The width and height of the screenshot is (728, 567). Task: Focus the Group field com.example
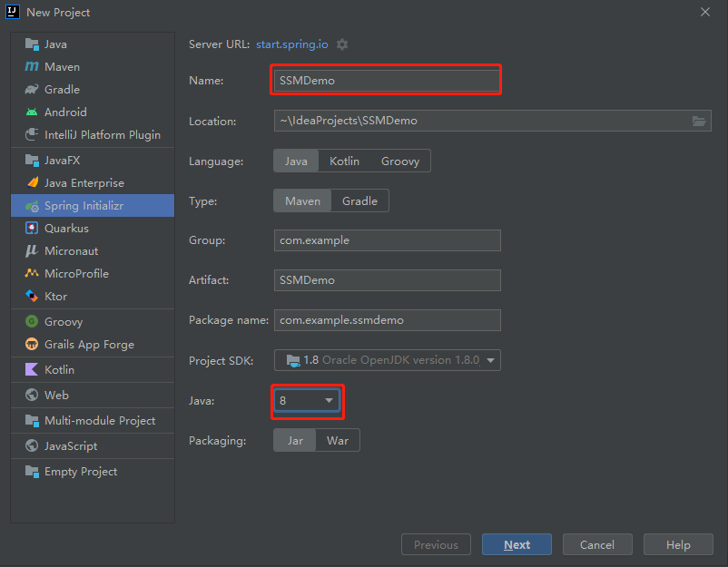coord(388,240)
